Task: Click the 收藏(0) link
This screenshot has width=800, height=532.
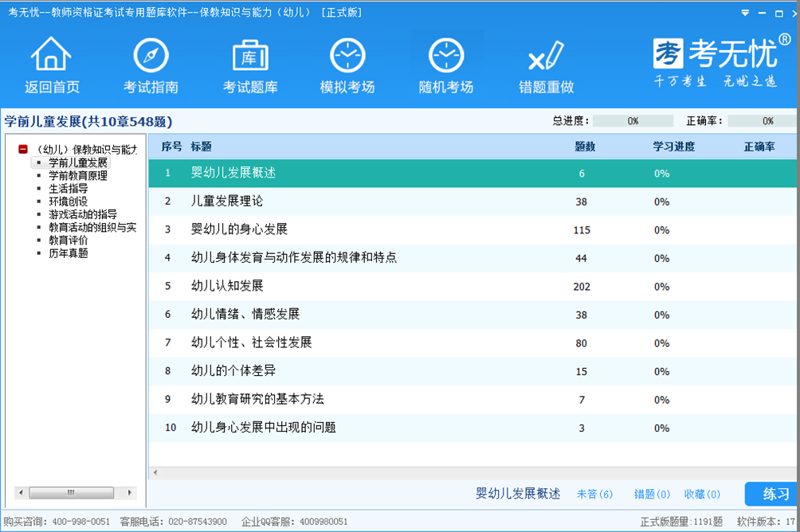Action: [x=702, y=495]
